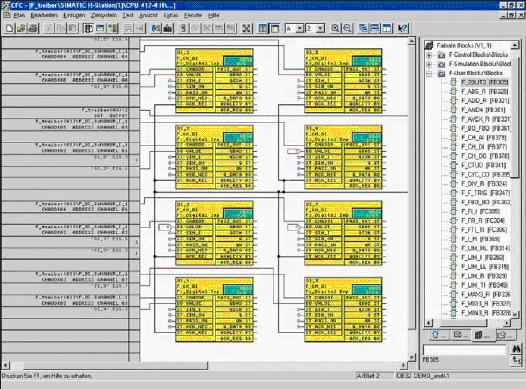Click the catalog search input field
Image resolution: width=526 pixels, height=389 pixels.
click(465, 350)
